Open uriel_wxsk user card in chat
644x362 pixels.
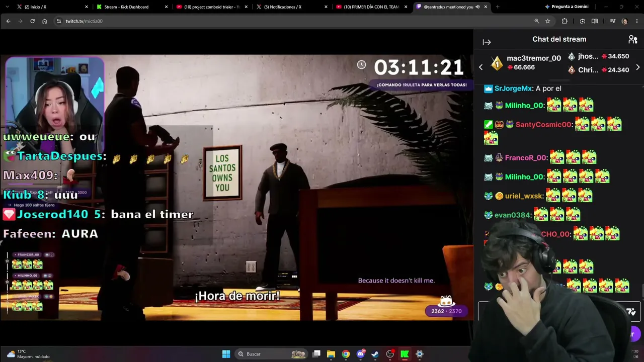pos(523,196)
